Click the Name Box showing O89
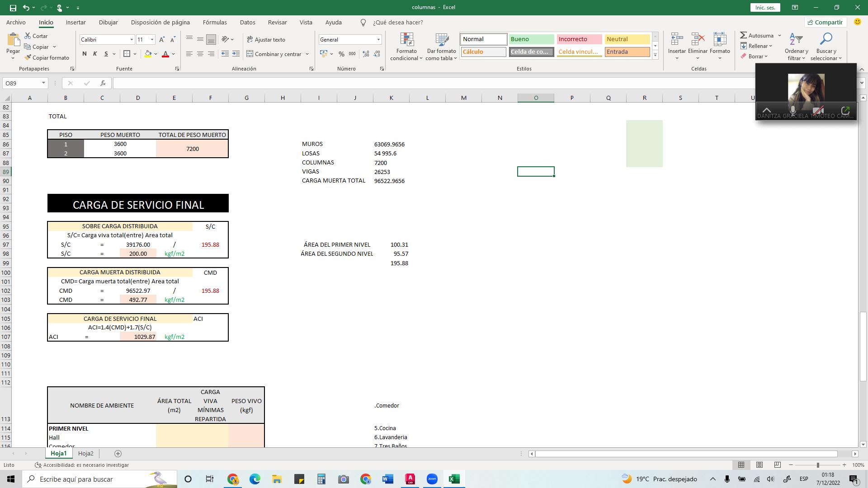Screen dimensions: 868x488 click(x=22, y=83)
